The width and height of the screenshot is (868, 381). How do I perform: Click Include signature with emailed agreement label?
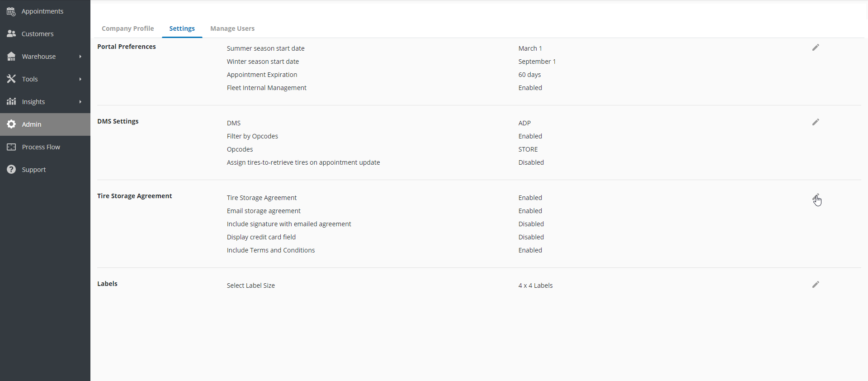289,224
